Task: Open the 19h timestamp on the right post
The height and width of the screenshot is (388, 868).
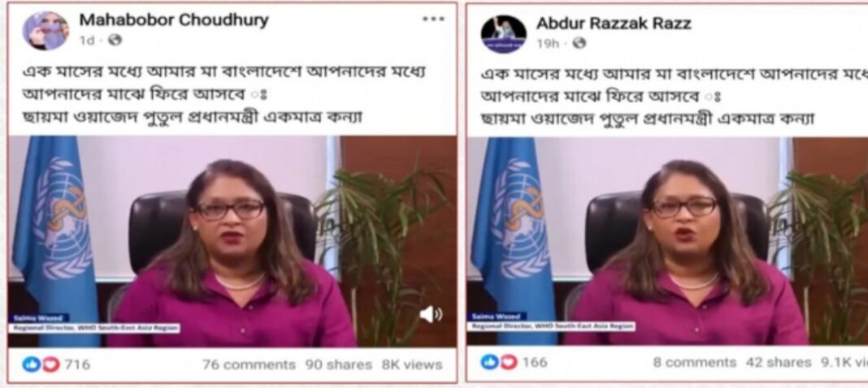Action: point(548,43)
